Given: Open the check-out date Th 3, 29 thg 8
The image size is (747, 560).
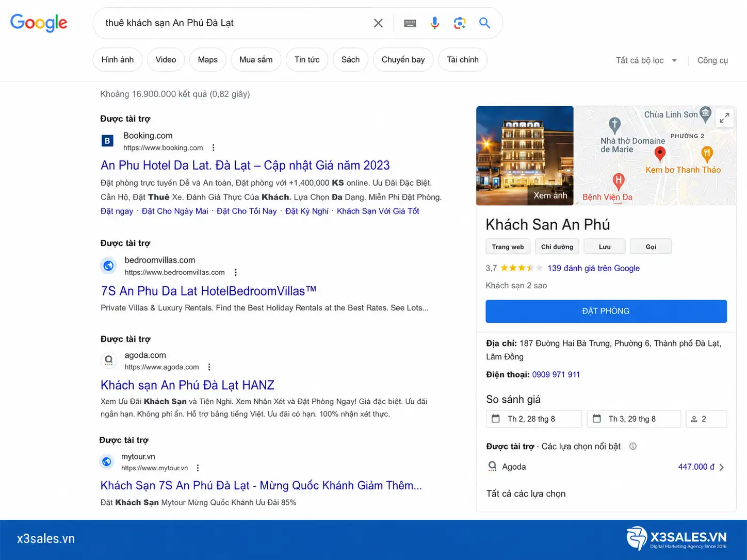Looking at the screenshot, I should pos(634,419).
